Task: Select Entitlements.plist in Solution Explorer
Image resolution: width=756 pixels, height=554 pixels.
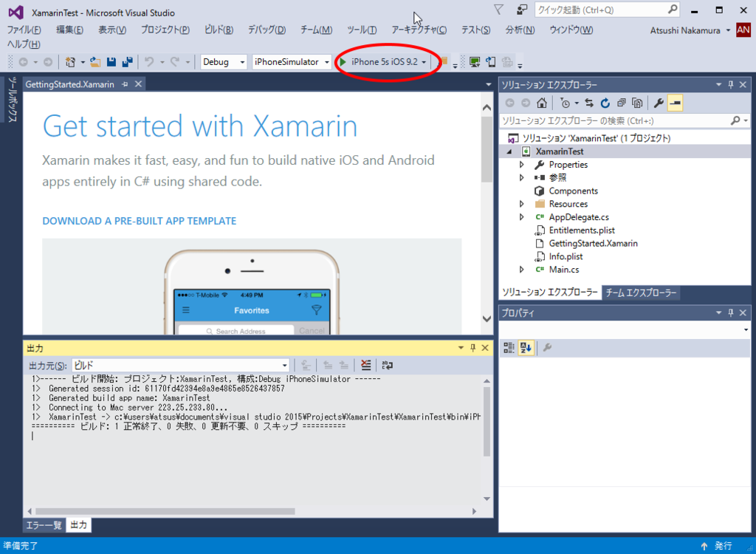Action: (x=582, y=230)
